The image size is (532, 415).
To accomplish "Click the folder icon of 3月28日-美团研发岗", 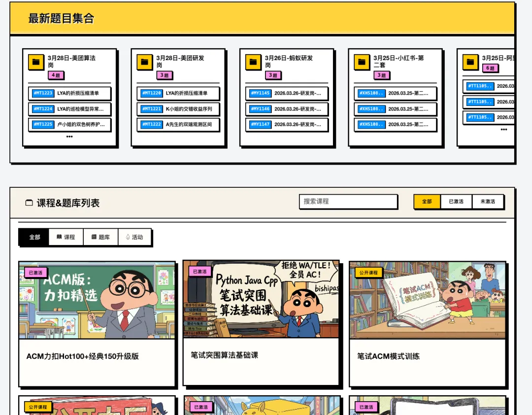I will tap(144, 62).
